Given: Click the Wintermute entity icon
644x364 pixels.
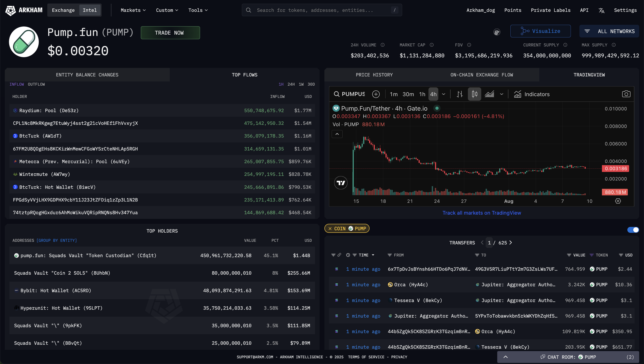Looking at the screenshot, I should (15, 174).
